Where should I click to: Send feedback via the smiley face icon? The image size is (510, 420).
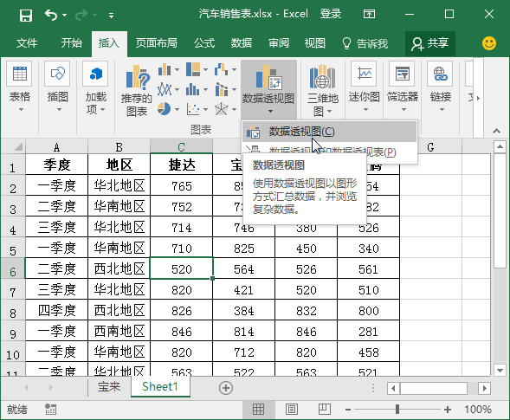click(489, 43)
